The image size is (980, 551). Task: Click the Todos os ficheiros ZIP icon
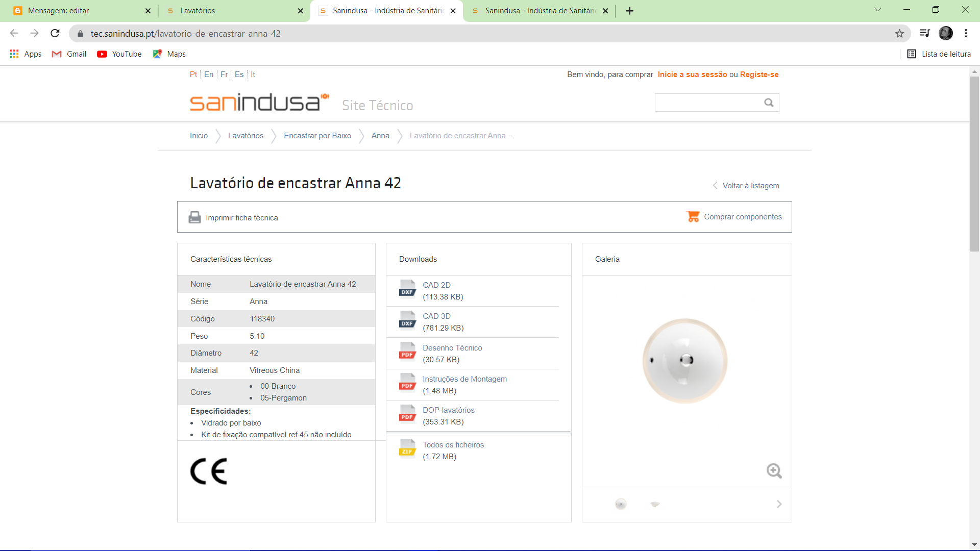[x=407, y=448]
